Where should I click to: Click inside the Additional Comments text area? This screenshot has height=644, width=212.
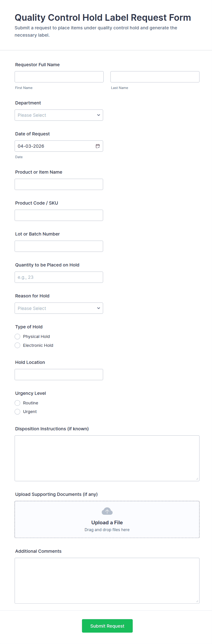(x=107, y=581)
